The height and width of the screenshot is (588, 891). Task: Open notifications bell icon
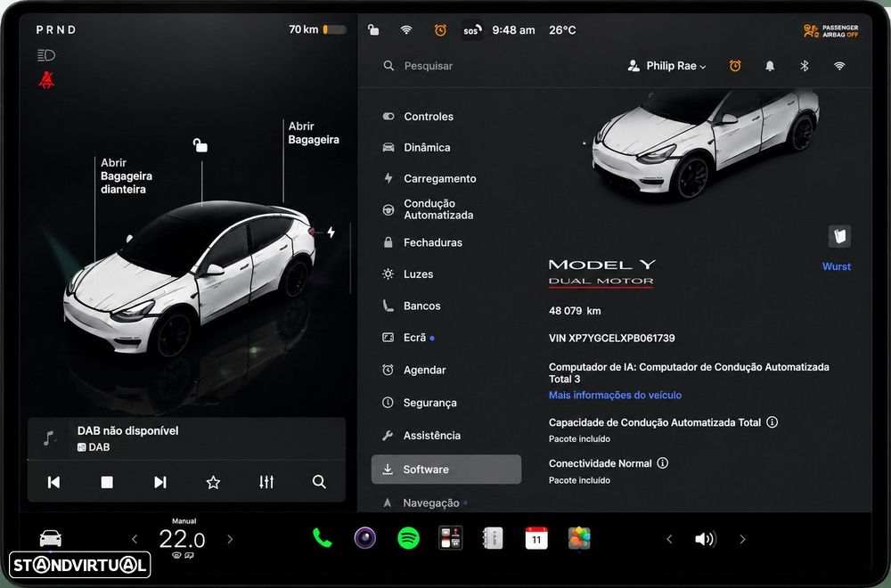coord(770,66)
